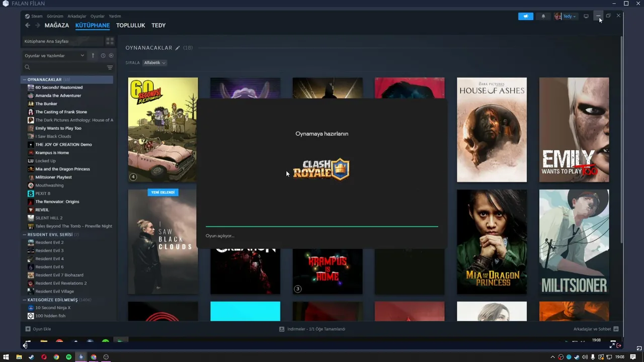Image resolution: width=644 pixels, height=362 pixels.
Task: Open the Emily Wants to Play Too cover
Action: coord(574,130)
